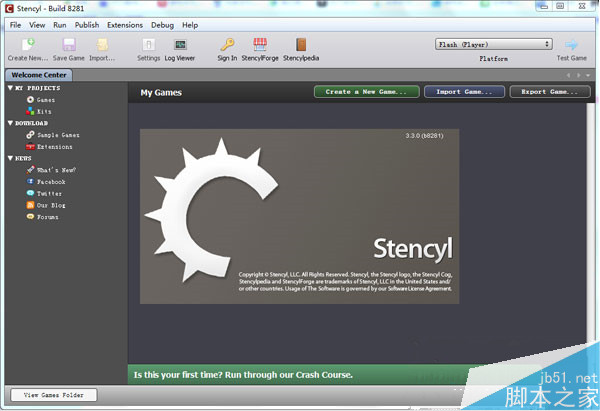
Task: Open the Publish menu
Action: coord(87,25)
